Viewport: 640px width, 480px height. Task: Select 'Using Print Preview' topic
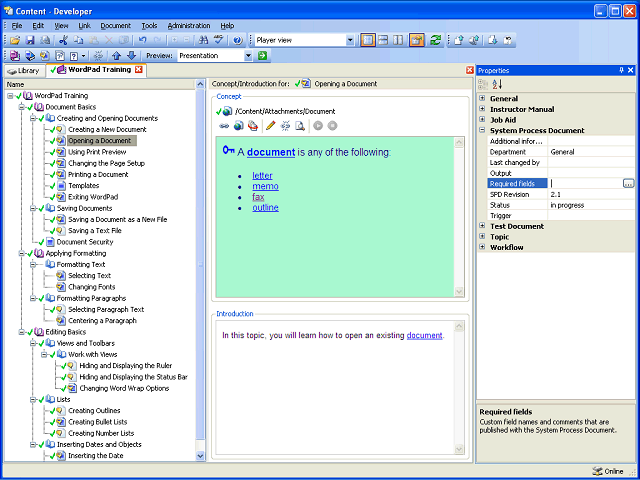point(97,152)
